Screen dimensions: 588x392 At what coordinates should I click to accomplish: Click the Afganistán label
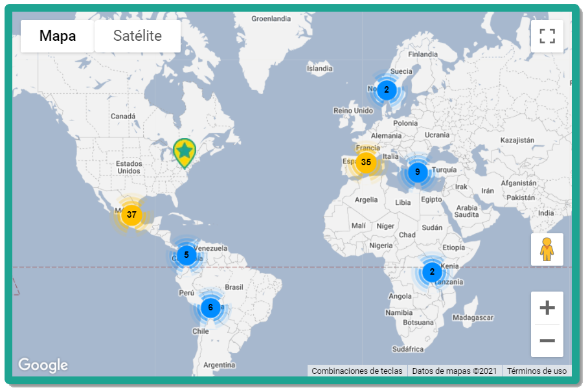tap(519, 183)
